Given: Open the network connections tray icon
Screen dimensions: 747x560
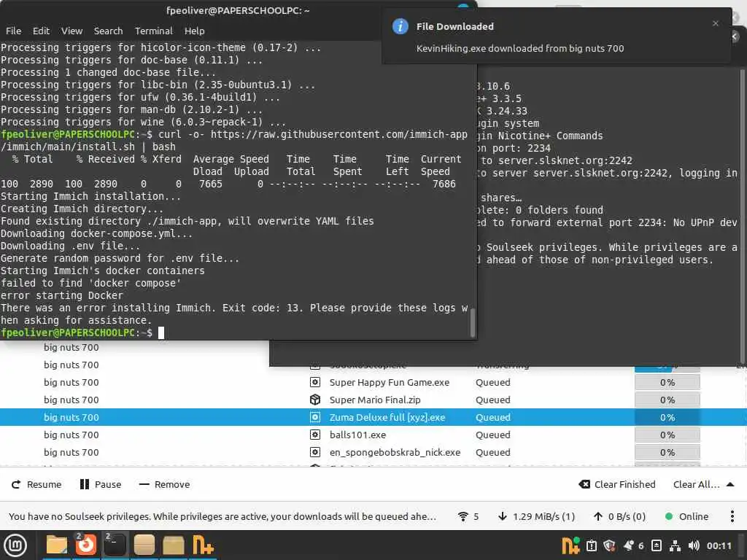Looking at the screenshot, I should (x=675, y=545).
